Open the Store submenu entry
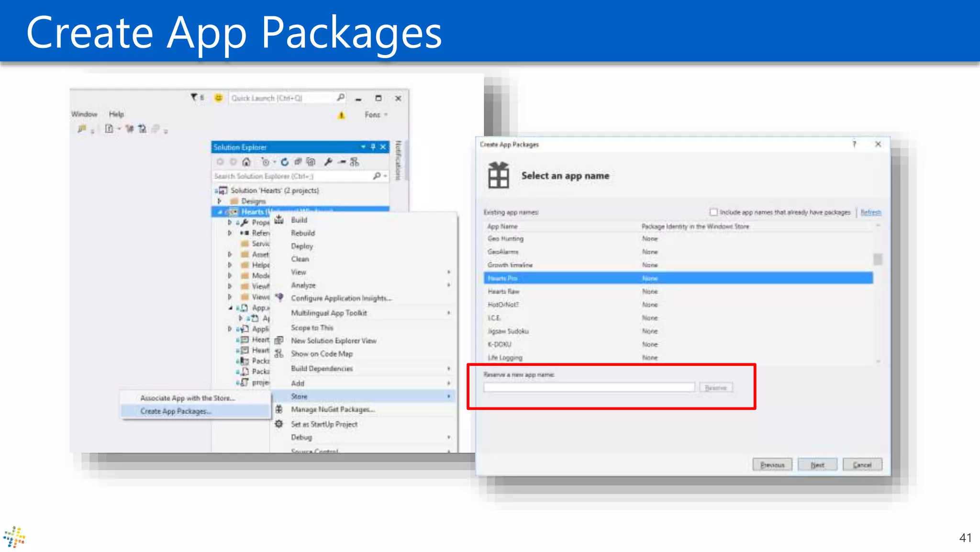The height and width of the screenshot is (552, 980). tap(363, 396)
